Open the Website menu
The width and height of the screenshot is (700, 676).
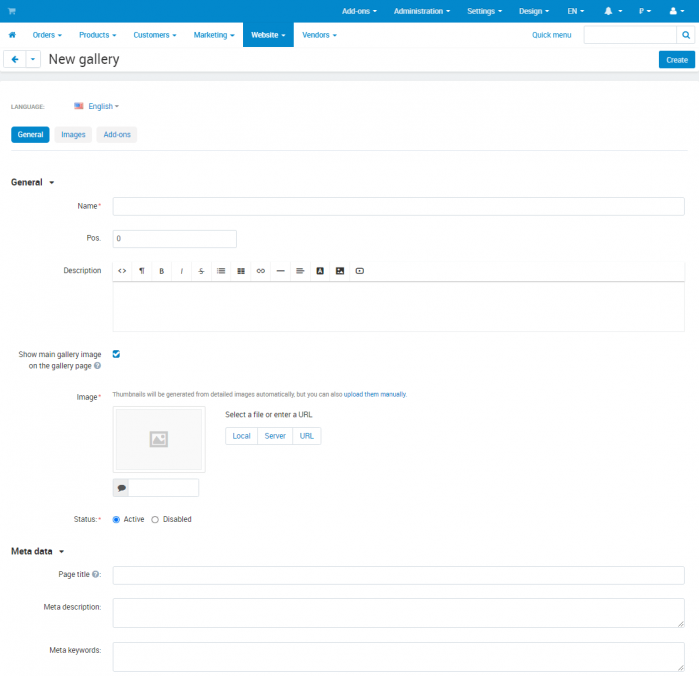pos(268,35)
